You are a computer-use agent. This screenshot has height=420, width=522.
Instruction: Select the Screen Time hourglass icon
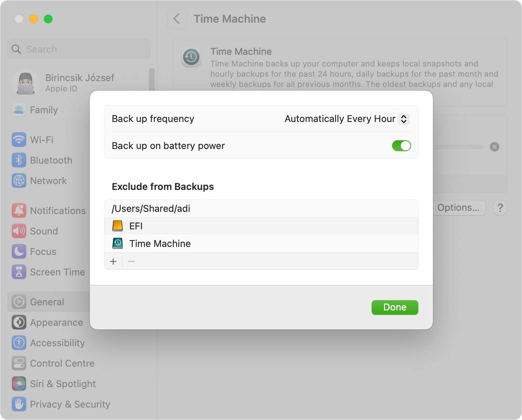(19, 272)
